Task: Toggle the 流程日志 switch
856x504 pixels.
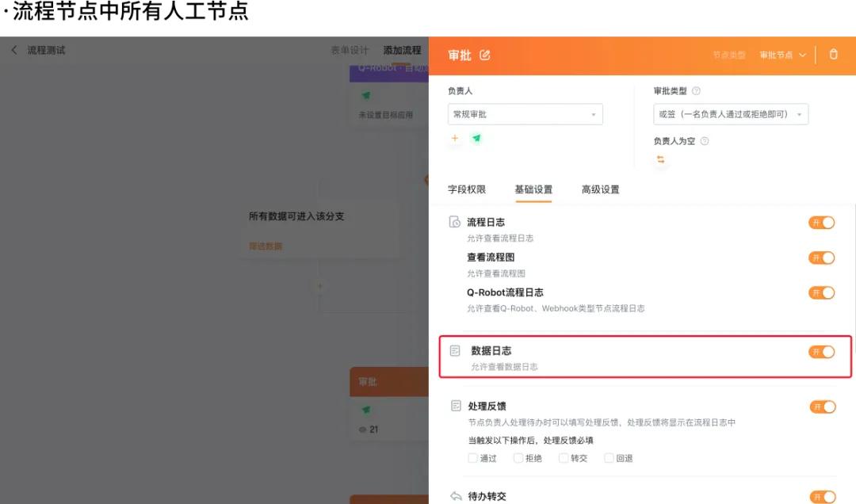Action: 821,223
